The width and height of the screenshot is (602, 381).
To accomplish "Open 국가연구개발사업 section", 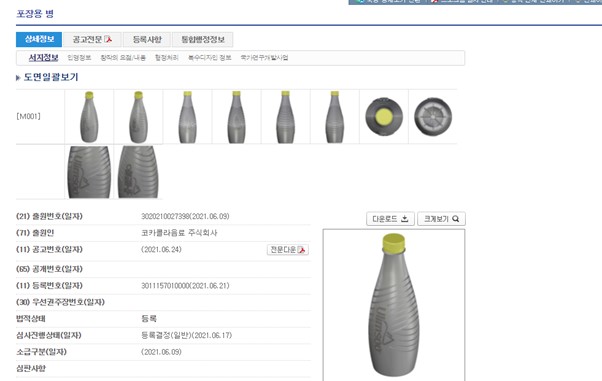I will pyautogui.click(x=264, y=58).
